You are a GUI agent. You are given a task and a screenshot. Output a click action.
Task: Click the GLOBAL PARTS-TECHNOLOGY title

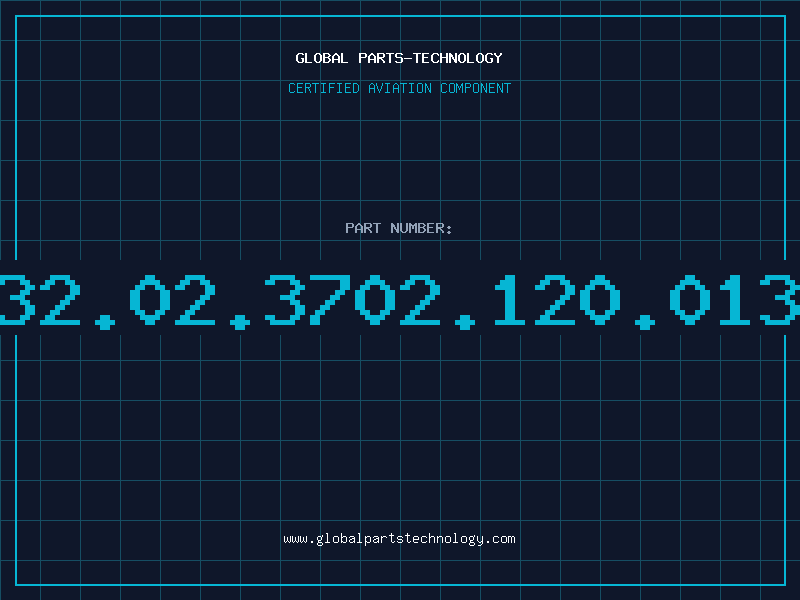pyautogui.click(x=399, y=58)
